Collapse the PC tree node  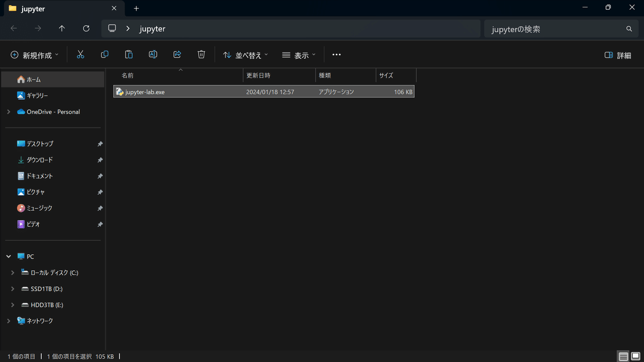click(x=9, y=256)
